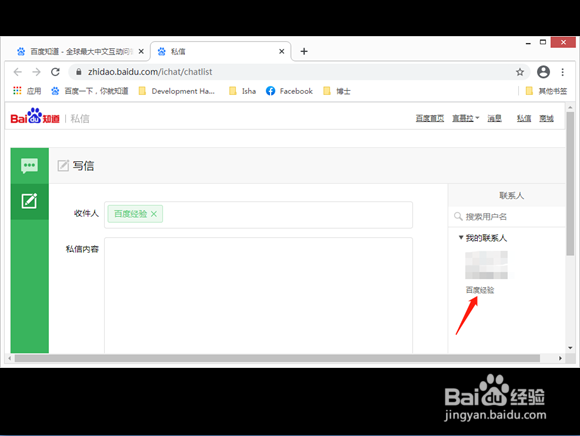Image resolution: width=580 pixels, height=436 pixels.
Task: Click the 写信 heading
Action: coord(83,166)
